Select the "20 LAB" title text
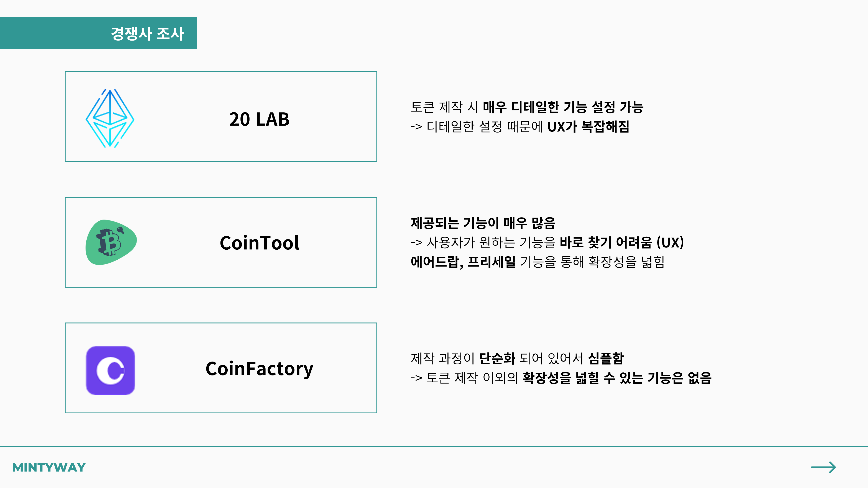 pyautogui.click(x=259, y=119)
